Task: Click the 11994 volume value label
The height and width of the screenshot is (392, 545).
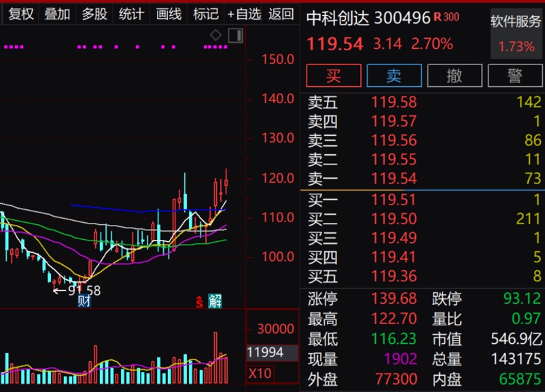Action: tap(272, 353)
